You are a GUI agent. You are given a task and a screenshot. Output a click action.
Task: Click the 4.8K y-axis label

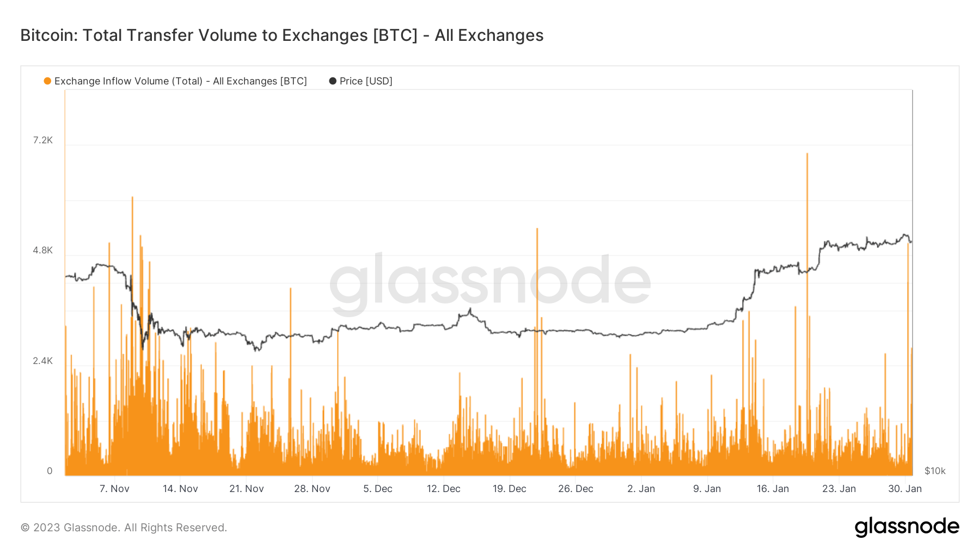(x=43, y=251)
